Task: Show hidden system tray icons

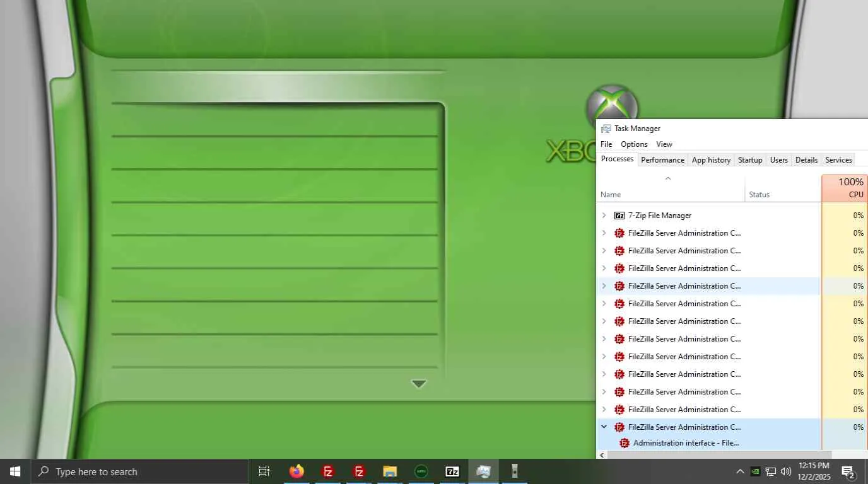Action: (740, 471)
